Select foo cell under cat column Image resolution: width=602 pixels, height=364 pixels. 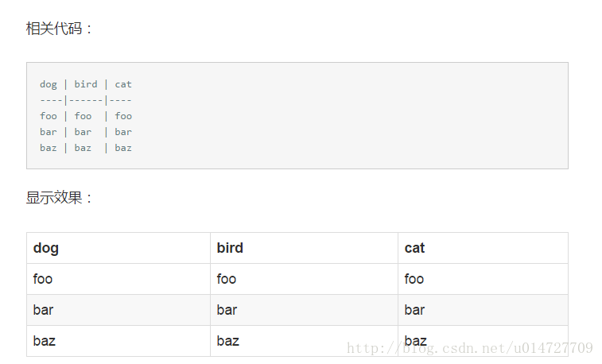tap(483, 279)
